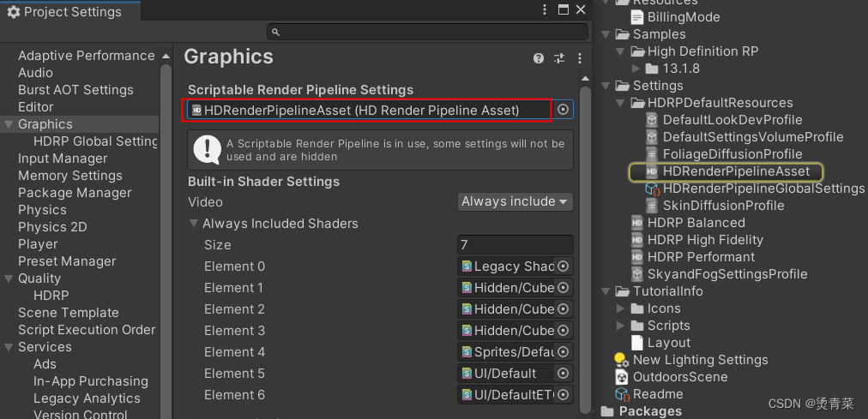The height and width of the screenshot is (419, 868).
Task: Open Package Manager settings
Action: pyautogui.click(x=75, y=193)
